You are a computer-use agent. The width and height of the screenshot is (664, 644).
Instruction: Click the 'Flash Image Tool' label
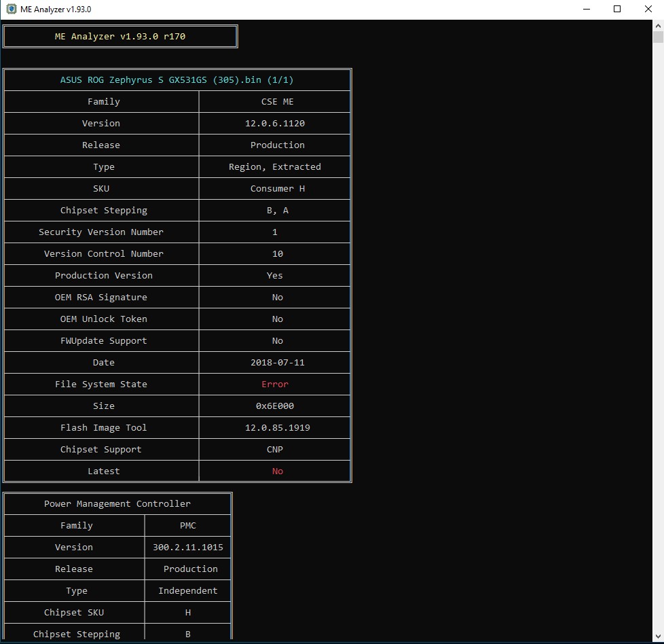[104, 428]
